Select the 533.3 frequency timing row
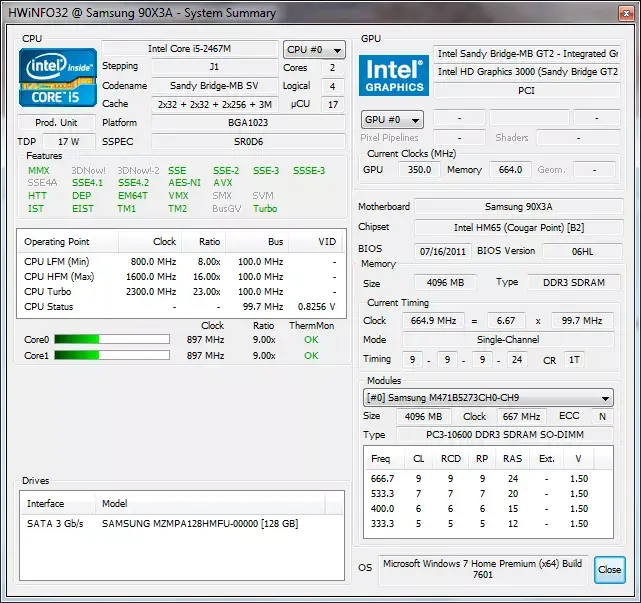 [x=488, y=494]
